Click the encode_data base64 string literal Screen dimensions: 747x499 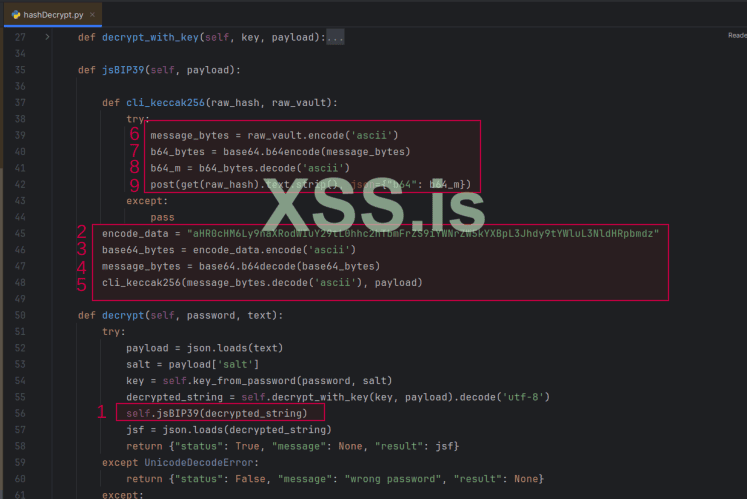click(x=423, y=234)
